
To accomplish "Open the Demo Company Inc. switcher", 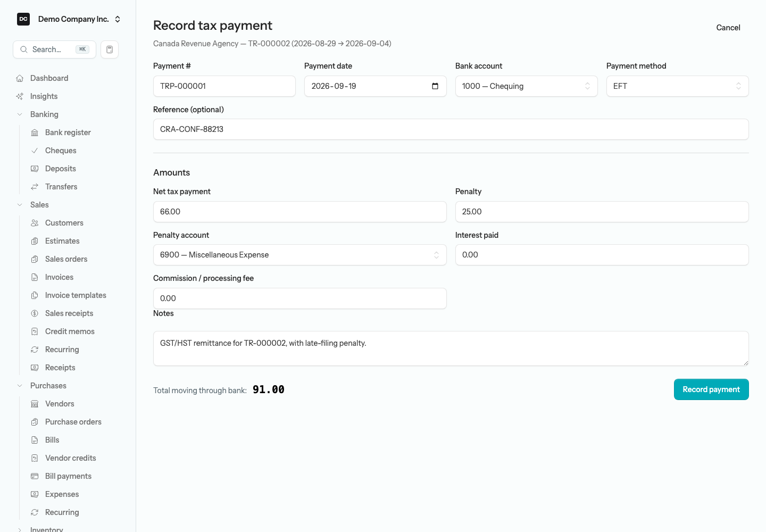I will click(x=69, y=19).
